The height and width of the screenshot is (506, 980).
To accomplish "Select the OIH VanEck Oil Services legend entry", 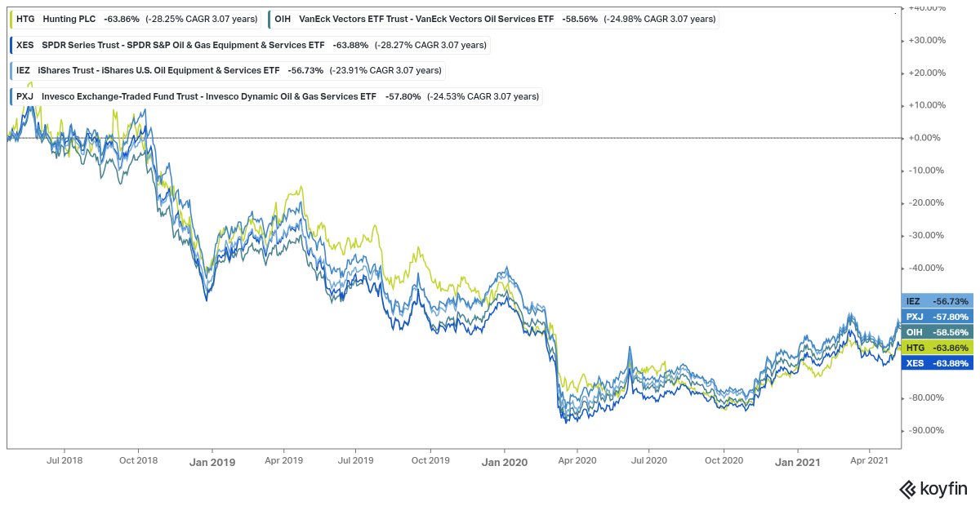I will (493, 19).
